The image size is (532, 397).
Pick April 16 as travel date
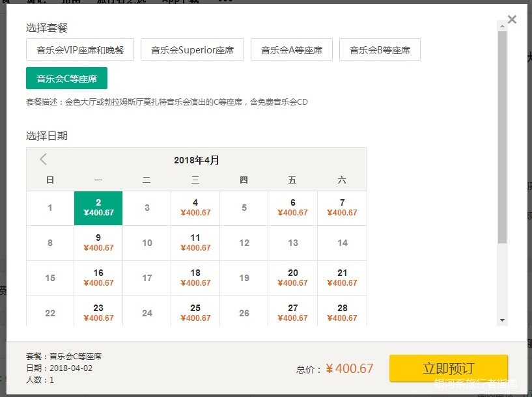point(98,277)
